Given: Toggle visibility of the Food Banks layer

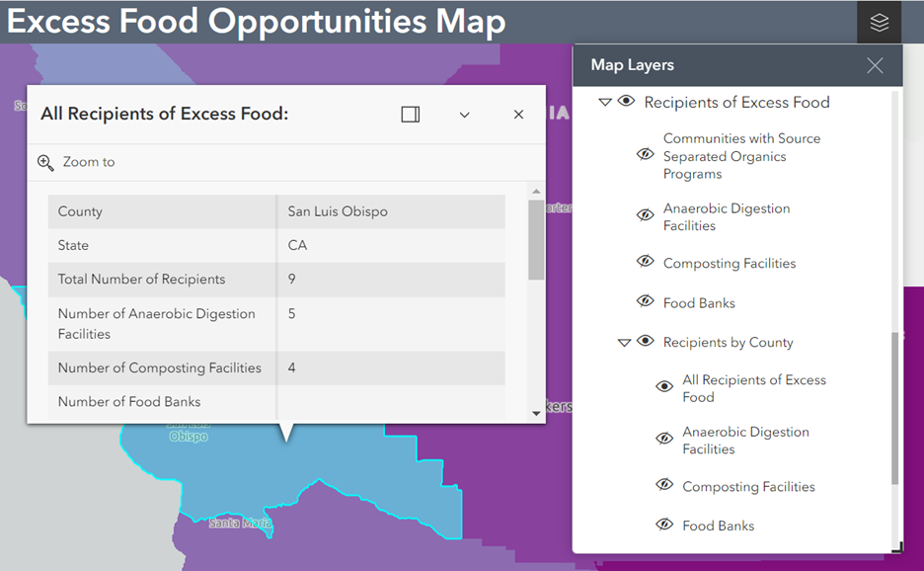Looking at the screenshot, I should coord(645,302).
